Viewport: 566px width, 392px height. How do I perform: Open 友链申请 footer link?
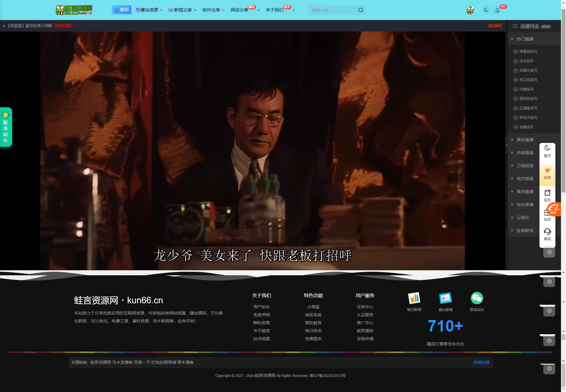click(365, 339)
